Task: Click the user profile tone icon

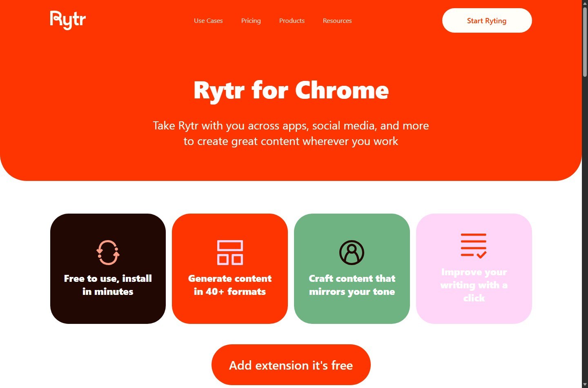Action: (352, 252)
